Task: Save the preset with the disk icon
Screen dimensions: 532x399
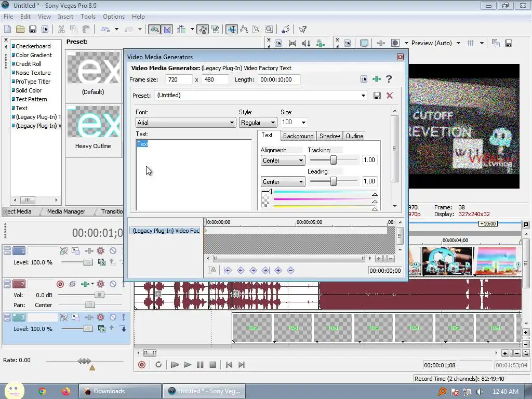Action: [377, 96]
